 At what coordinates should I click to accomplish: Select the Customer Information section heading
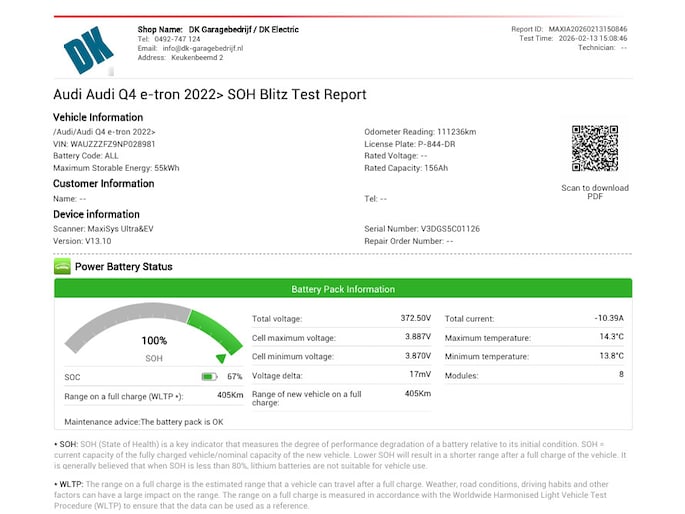(103, 184)
